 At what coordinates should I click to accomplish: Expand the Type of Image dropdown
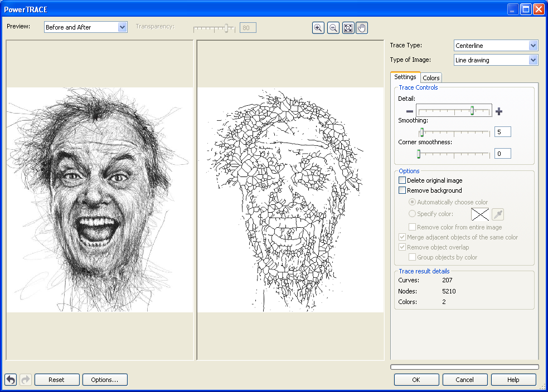coord(496,60)
